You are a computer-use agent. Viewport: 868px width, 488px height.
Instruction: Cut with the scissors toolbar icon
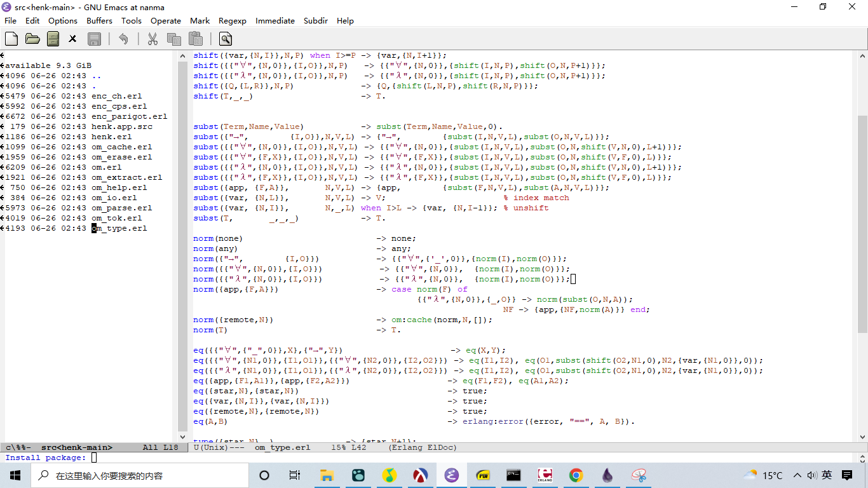(x=153, y=39)
